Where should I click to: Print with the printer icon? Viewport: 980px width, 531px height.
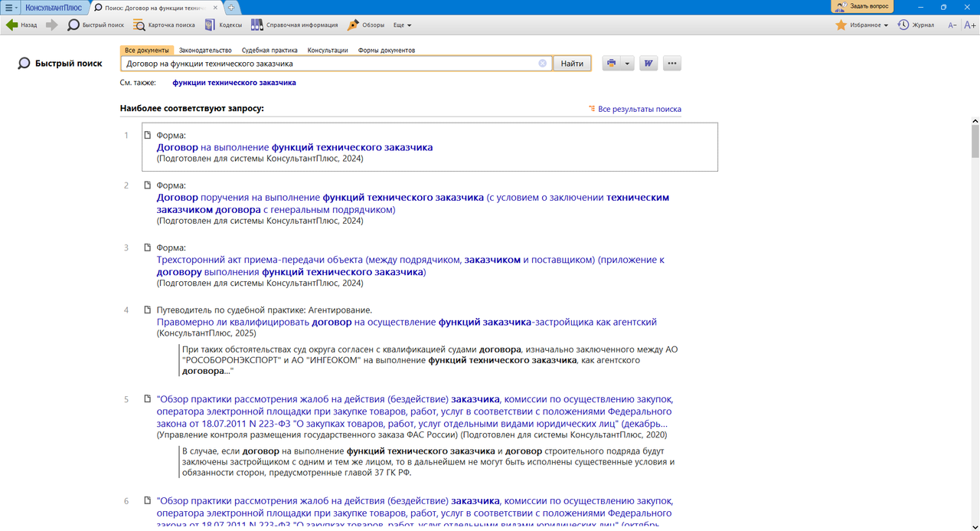click(x=611, y=64)
